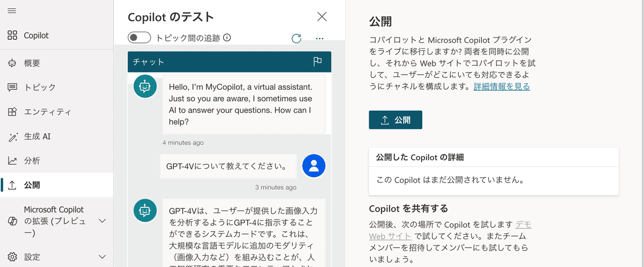Click the 分析 chart icon

pyautogui.click(x=12, y=161)
